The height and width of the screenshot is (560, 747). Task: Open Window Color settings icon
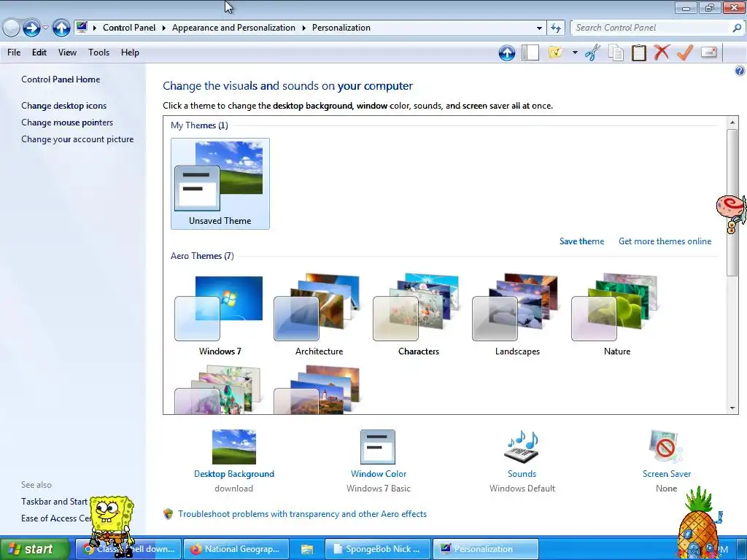378,447
